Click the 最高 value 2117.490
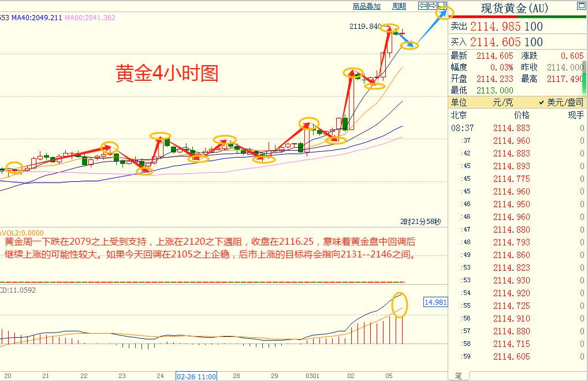This screenshot has width=588, height=381. pyautogui.click(x=564, y=79)
